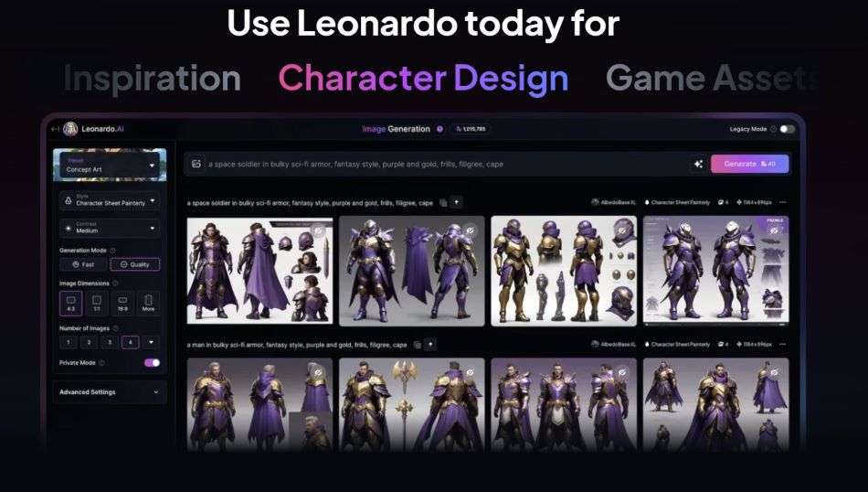Copy the space soldier prompt text
Viewport: 868px width, 492px height.
click(443, 203)
